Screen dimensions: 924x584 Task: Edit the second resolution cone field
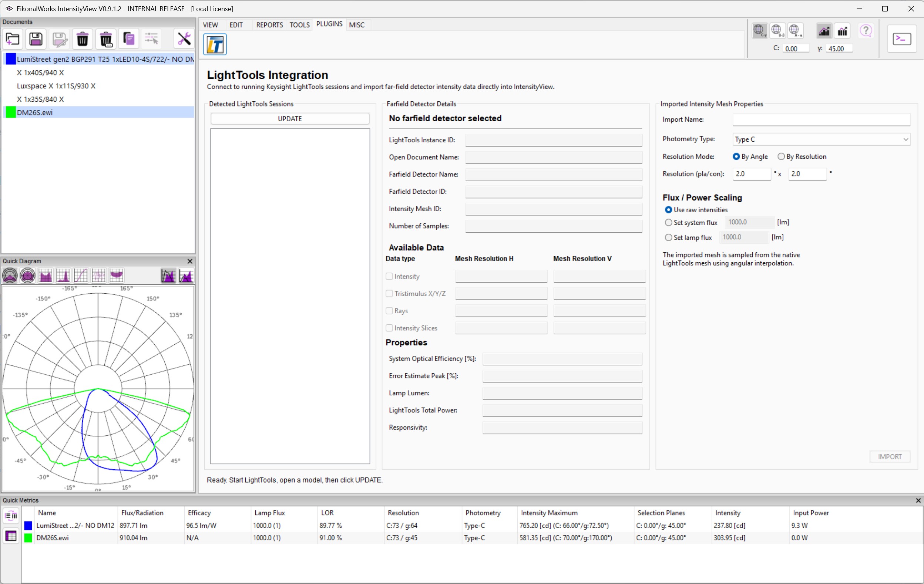807,174
